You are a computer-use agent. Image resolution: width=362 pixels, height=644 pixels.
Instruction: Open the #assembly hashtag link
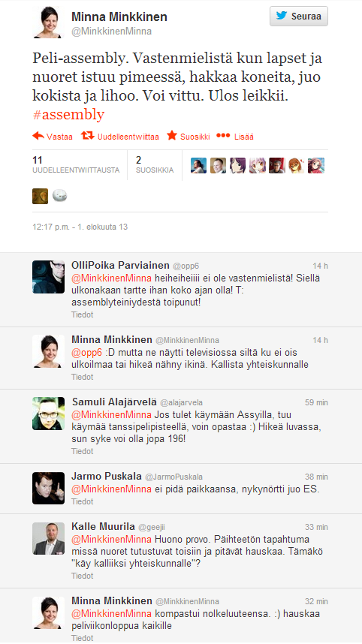pos(68,114)
